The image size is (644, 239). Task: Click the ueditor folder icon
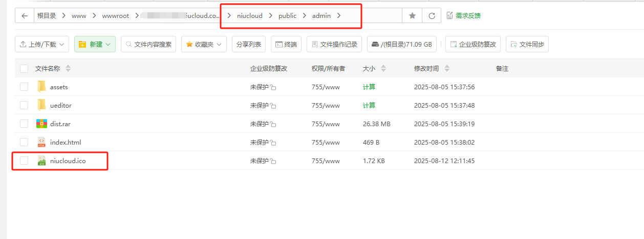pos(41,105)
